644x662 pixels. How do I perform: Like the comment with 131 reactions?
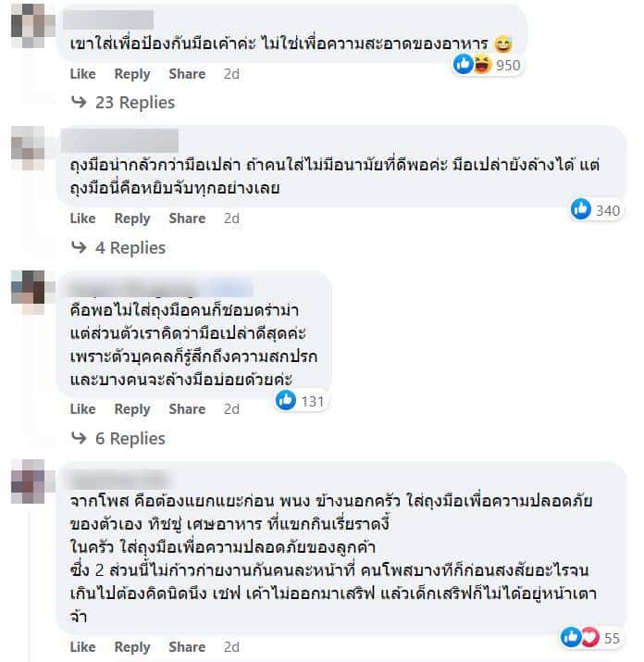point(82,409)
